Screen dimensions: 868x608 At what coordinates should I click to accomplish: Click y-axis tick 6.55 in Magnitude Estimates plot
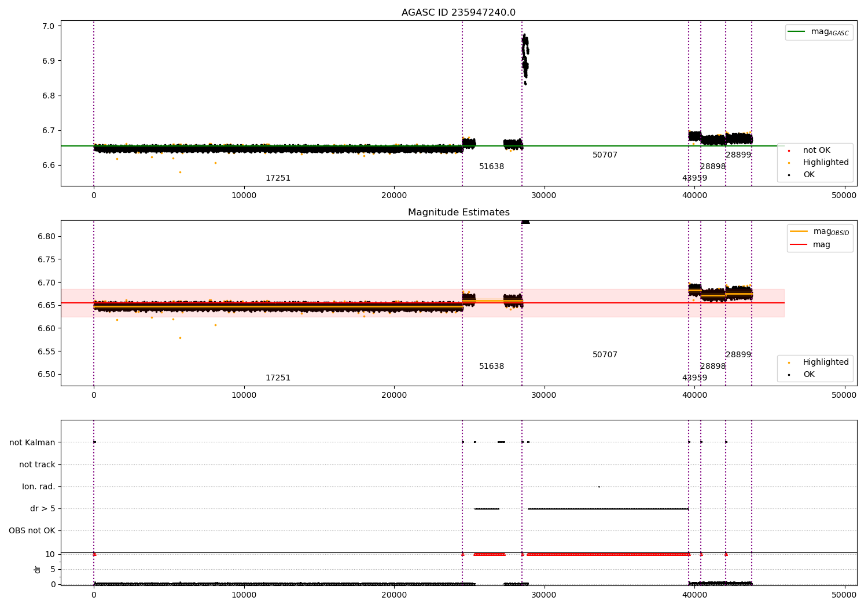coord(46,351)
